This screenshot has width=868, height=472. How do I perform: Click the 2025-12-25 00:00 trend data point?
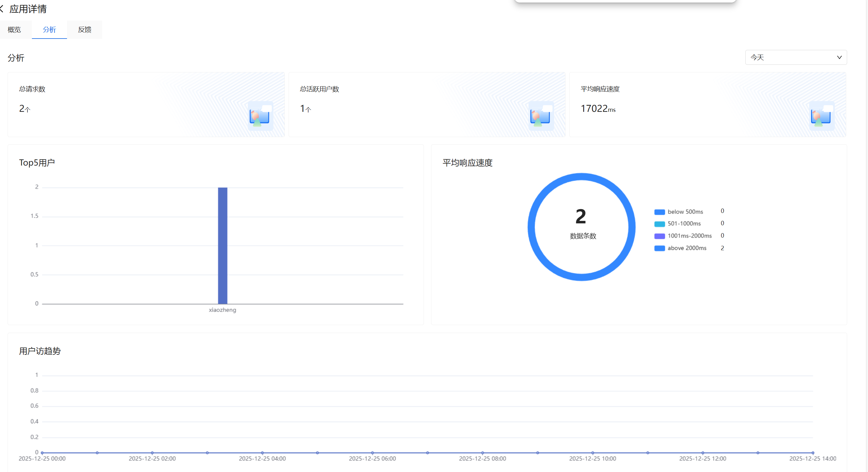pos(42,453)
